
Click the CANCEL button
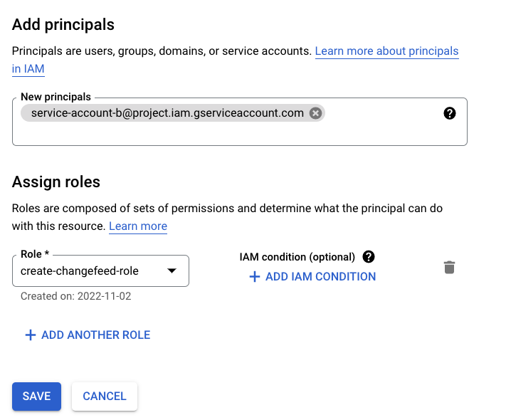pos(105,397)
